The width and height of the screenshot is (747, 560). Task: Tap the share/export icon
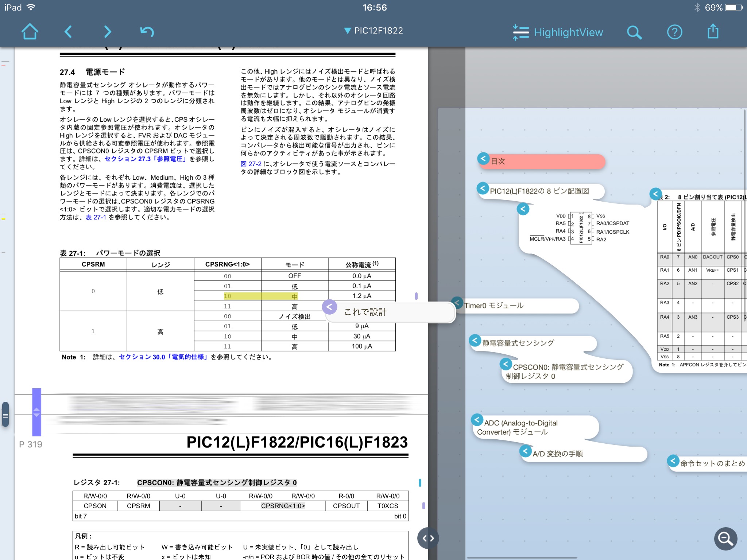(713, 31)
